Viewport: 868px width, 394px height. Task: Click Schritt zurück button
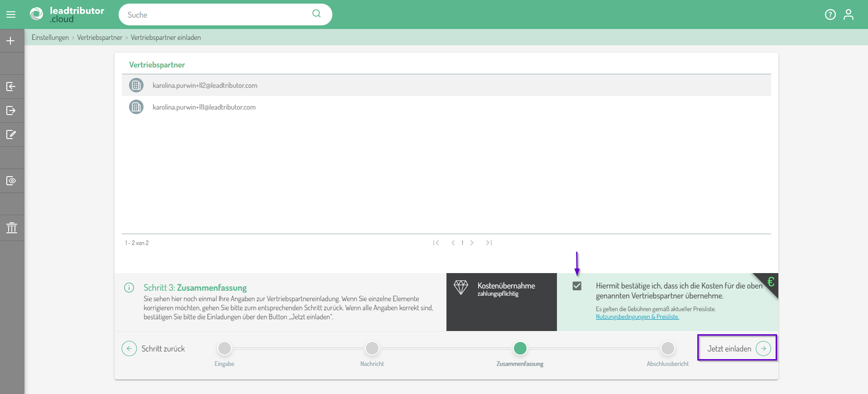[x=153, y=348]
